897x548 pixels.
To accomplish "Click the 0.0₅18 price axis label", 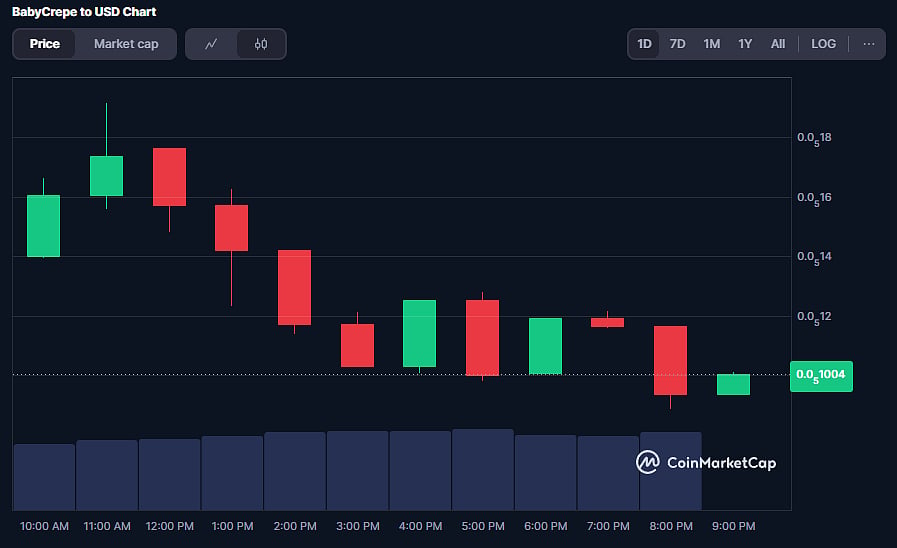I will point(814,138).
